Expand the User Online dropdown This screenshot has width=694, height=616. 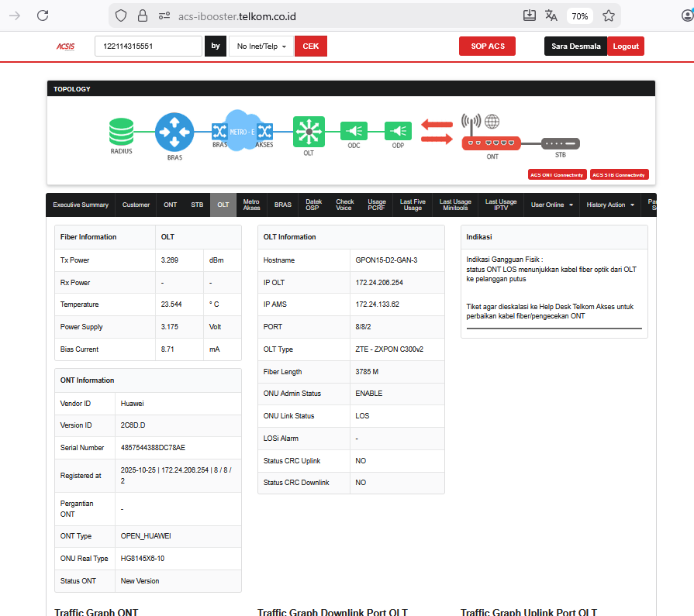tap(551, 205)
